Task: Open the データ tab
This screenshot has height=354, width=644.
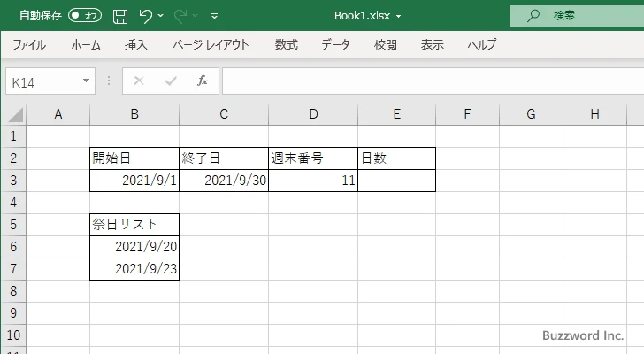Action: click(335, 44)
